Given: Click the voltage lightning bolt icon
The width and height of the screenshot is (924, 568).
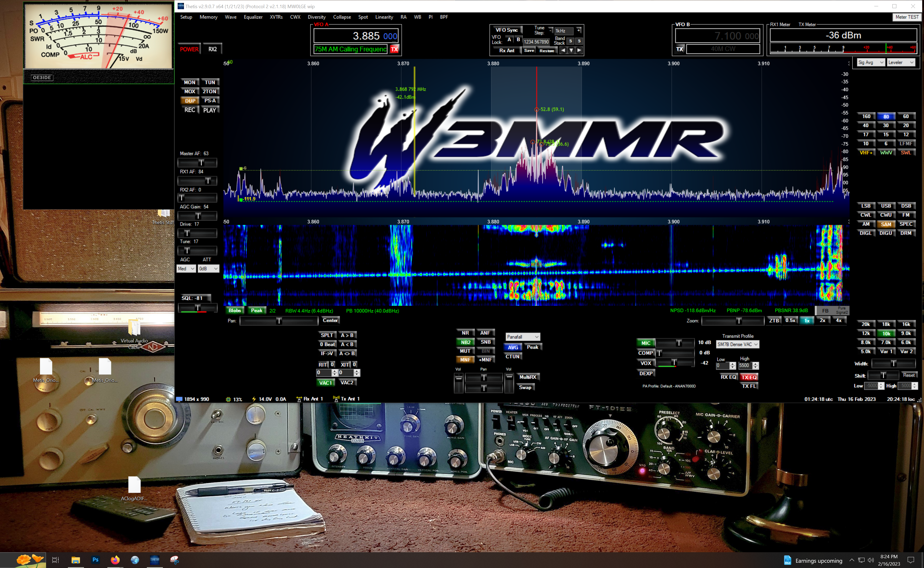Looking at the screenshot, I should (254, 399).
